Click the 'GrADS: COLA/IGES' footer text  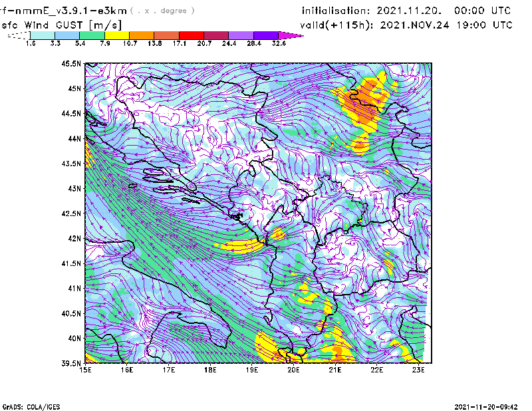[31, 407]
